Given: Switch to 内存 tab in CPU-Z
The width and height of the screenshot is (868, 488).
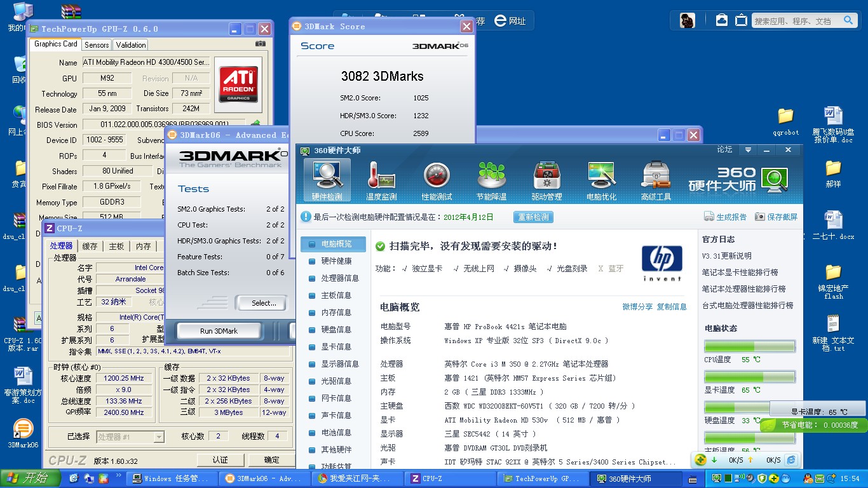Looking at the screenshot, I should coord(144,247).
